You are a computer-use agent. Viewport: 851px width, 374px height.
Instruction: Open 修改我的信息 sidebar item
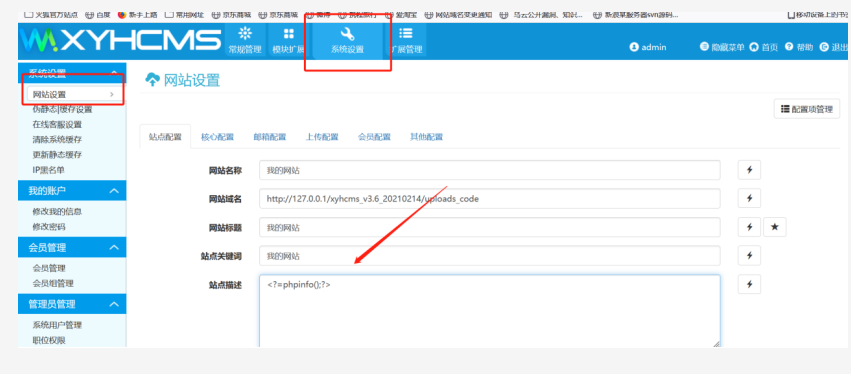point(57,212)
